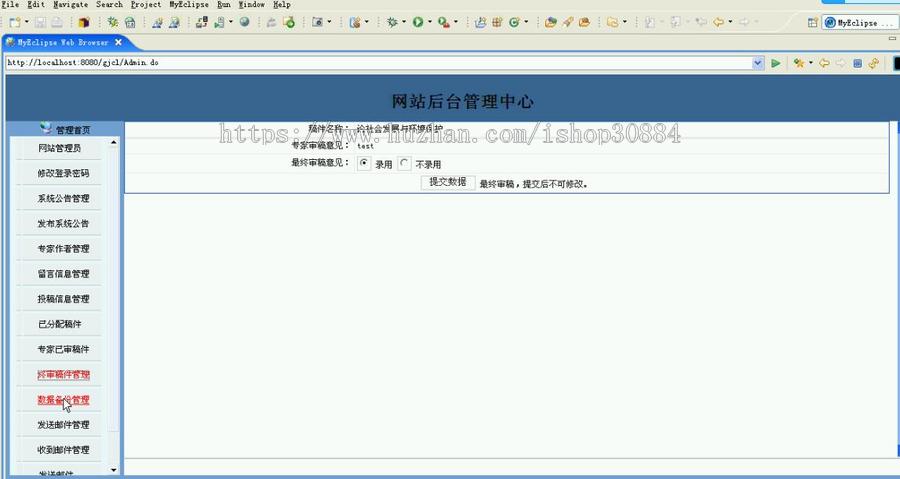Expand the run server dropdown arrow
Viewport: 900px width, 479px height.
click(x=231, y=22)
